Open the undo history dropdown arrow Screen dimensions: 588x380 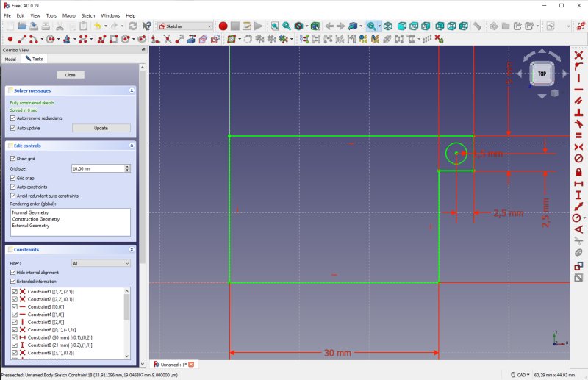coord(106,26)
